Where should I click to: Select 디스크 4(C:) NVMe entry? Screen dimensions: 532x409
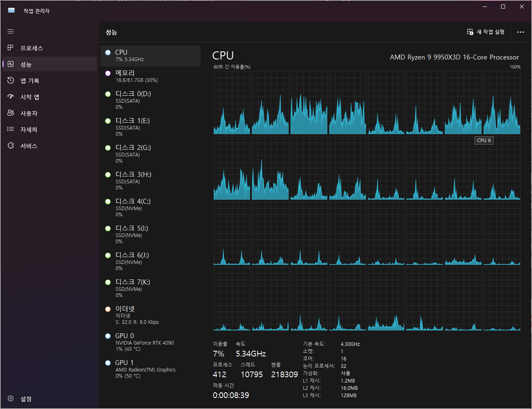coord(150,207)
